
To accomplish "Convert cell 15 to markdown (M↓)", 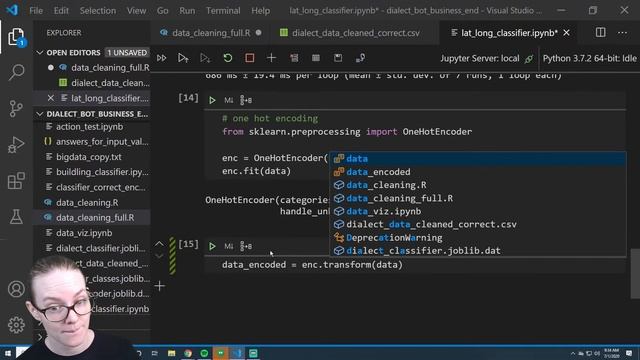I will (229, 246).
